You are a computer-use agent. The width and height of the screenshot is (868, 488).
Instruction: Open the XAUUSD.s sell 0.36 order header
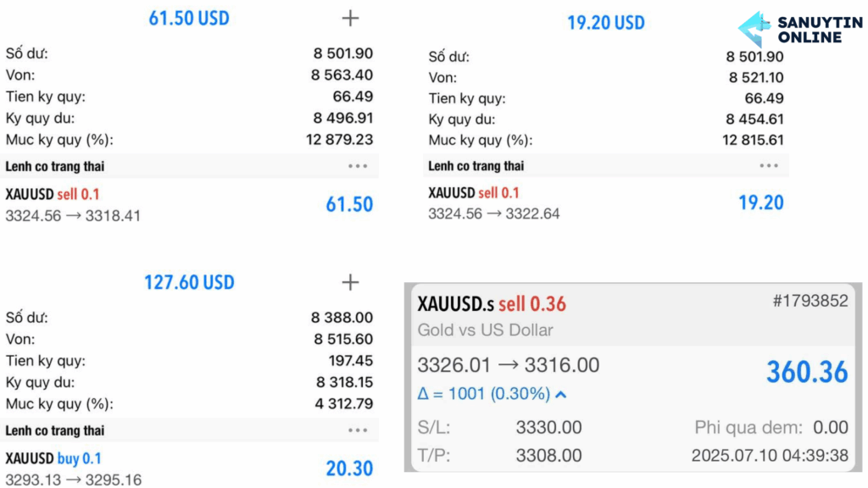point(634,315)
